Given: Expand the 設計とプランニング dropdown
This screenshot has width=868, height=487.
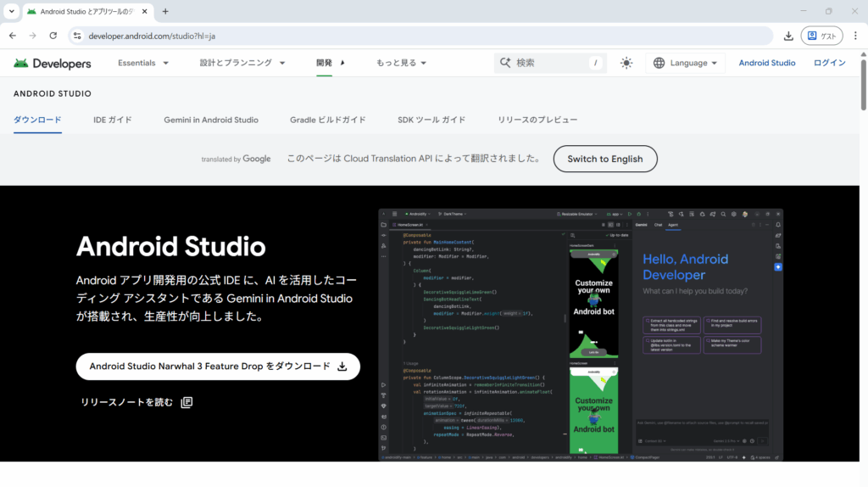Looking at the screenshot, I should pos(242,63).
